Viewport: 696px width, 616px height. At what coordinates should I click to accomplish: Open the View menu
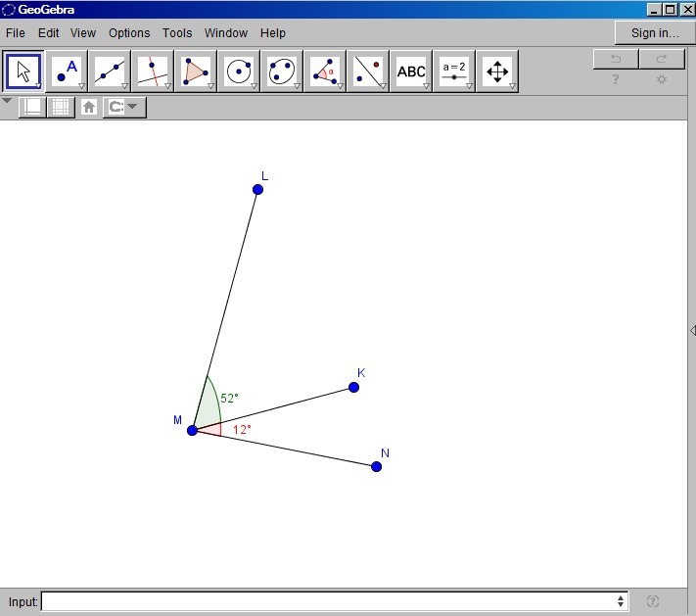click(83, 33)
